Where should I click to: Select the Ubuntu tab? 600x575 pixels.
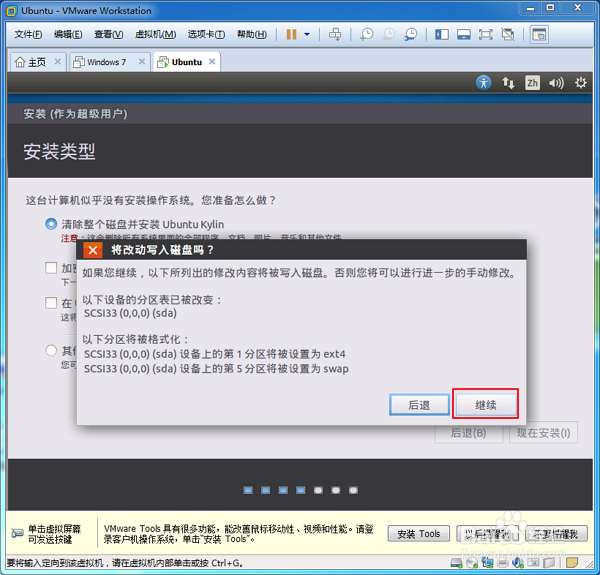point(187,62)
